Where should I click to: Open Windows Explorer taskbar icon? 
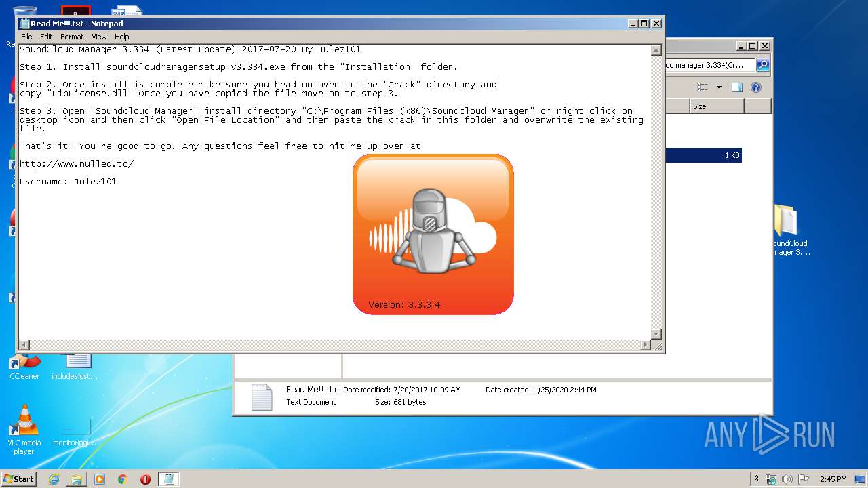(77, 479)
